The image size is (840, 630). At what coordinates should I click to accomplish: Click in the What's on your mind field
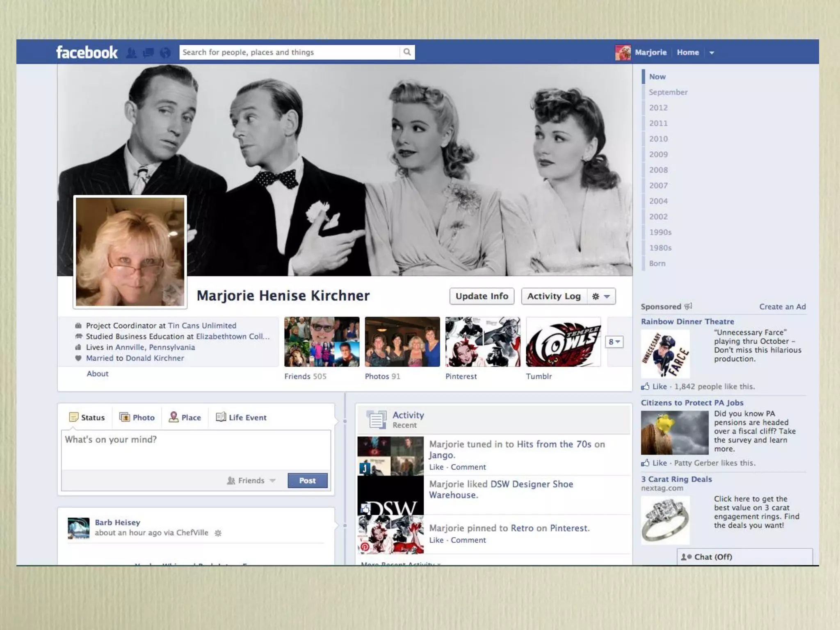pyautogui.click(x=196, y=450)
